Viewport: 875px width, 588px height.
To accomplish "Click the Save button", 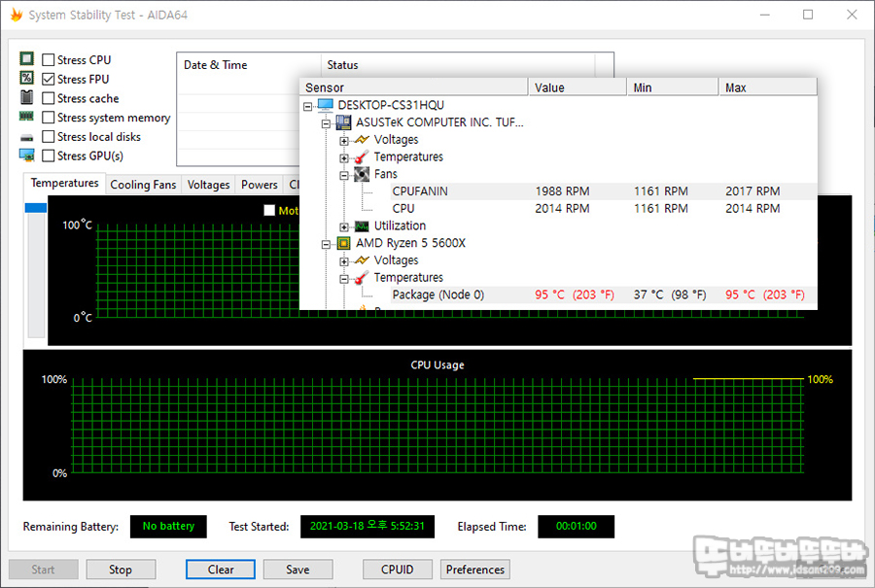I will click(298, 570).
